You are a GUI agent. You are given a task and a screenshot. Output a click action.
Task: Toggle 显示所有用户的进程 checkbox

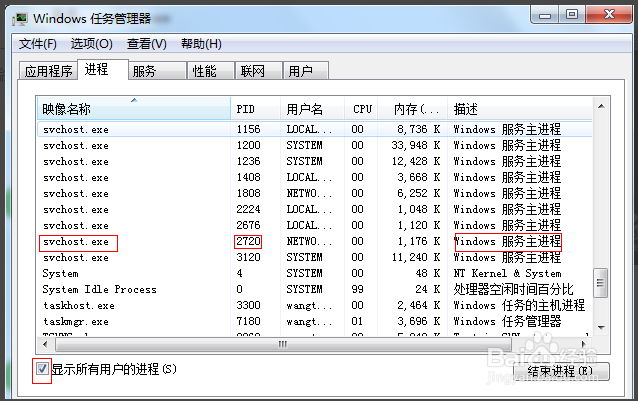[x=42, y=369]
